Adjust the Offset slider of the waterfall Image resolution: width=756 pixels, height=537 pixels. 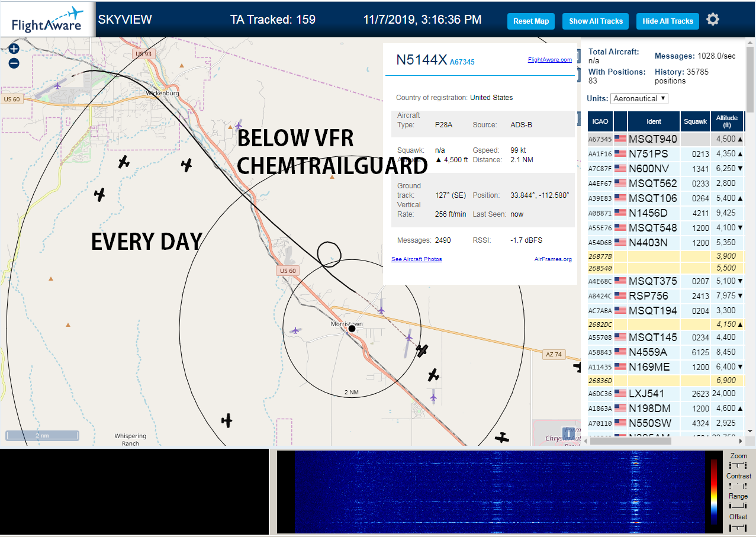738,527
